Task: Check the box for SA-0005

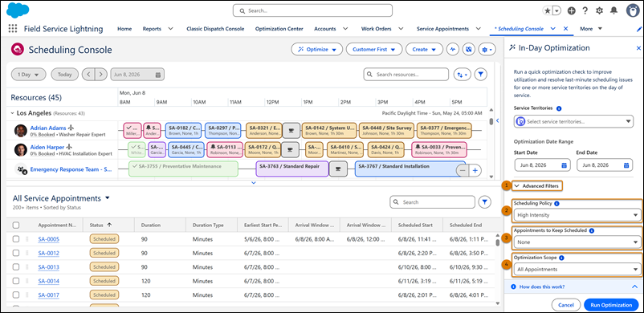Action: click(x=15, y=239)
